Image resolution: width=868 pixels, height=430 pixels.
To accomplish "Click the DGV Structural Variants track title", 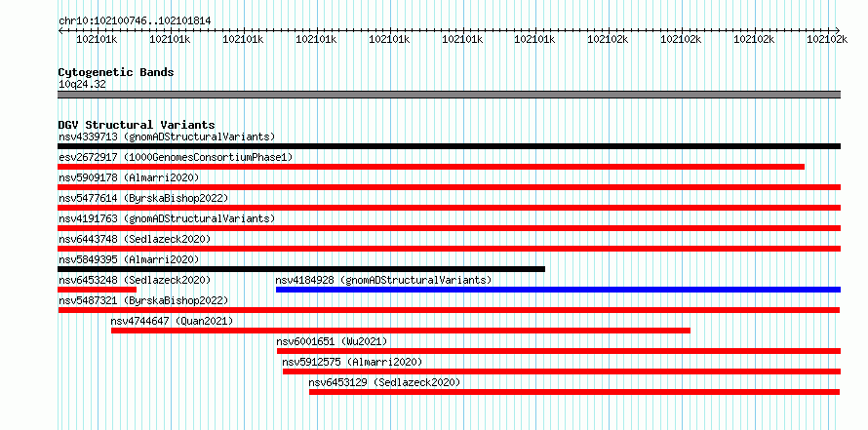I will 137,125.
